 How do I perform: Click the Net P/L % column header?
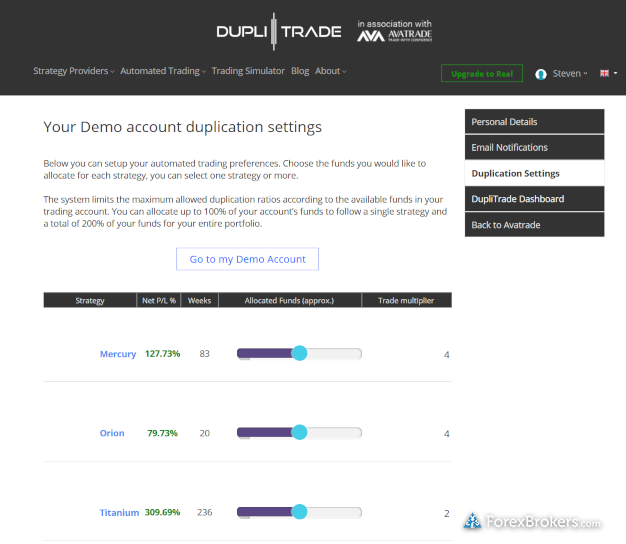coord(159,301)
